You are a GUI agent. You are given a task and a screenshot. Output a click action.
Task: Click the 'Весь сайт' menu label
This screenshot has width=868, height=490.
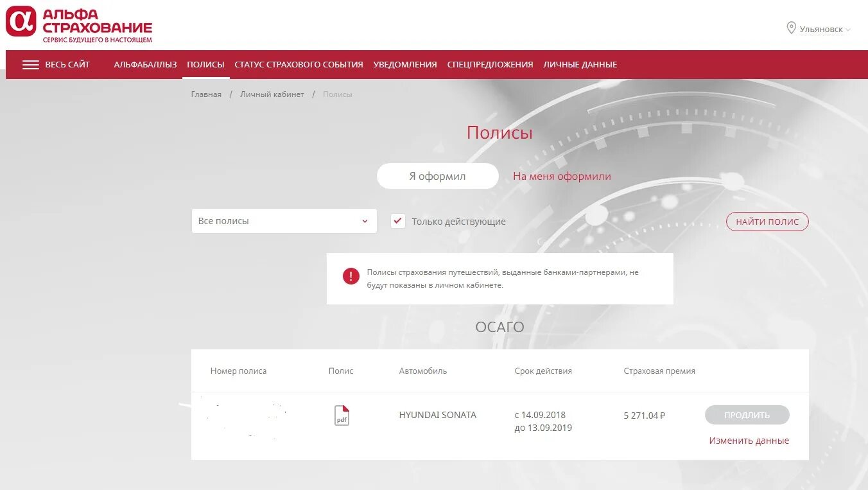coord(67,65)
